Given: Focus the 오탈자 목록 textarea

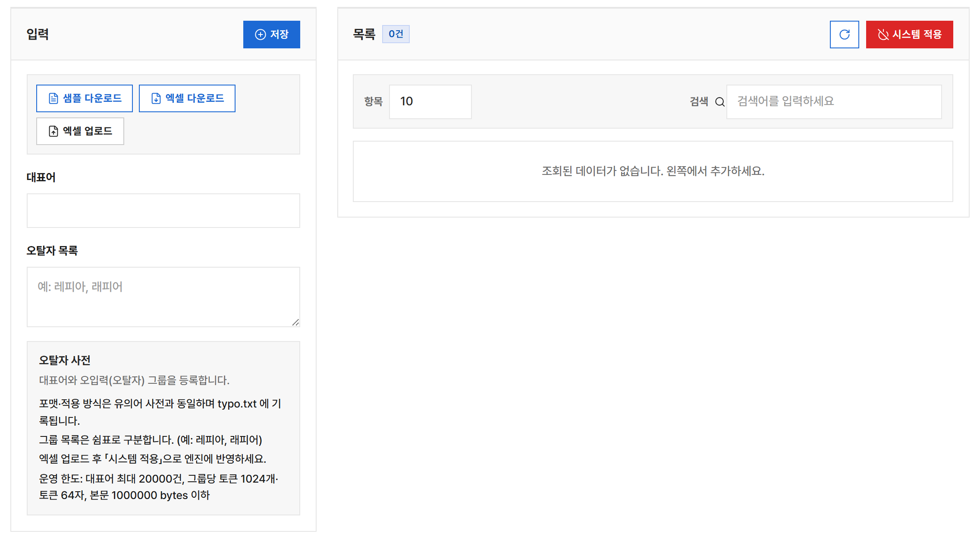Looking at the screenshot, I should (x=163, y=297).
